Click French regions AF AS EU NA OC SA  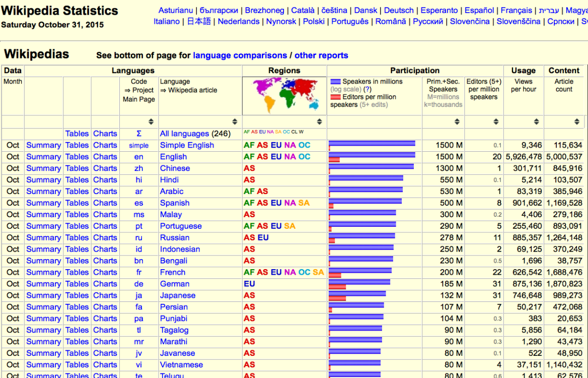pyautogui.click(x=284, y=272)
